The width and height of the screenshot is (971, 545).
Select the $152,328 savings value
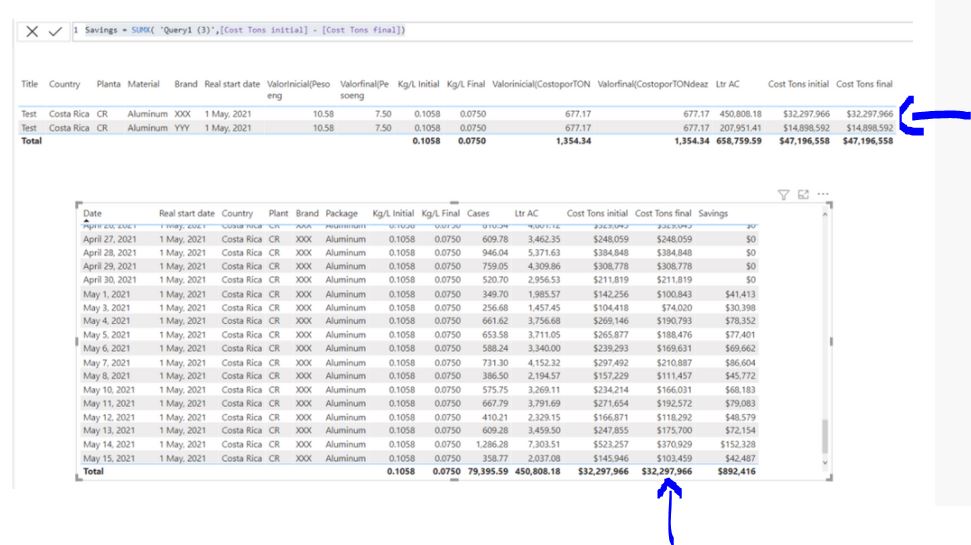point(738,444)
